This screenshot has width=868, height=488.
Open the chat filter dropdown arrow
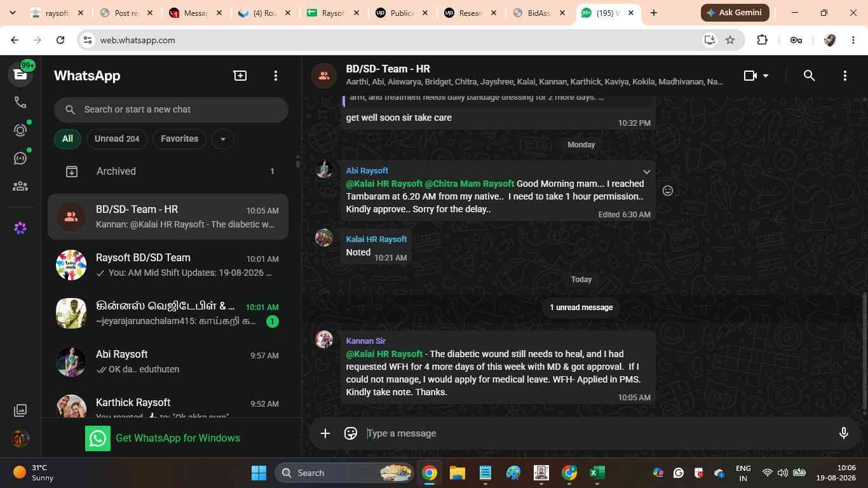pyautogui.click(x=222, y=139)
